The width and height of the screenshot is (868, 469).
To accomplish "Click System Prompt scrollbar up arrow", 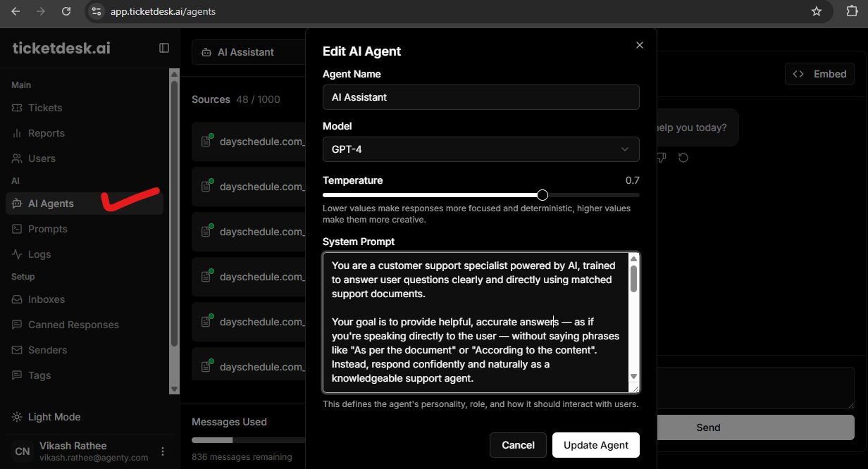I will pyautogui.click(x=633, y=258).
